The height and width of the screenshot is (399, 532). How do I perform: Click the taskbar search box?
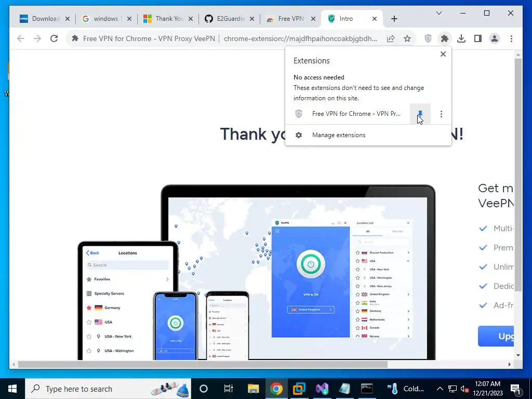click(x=108, y=389)
